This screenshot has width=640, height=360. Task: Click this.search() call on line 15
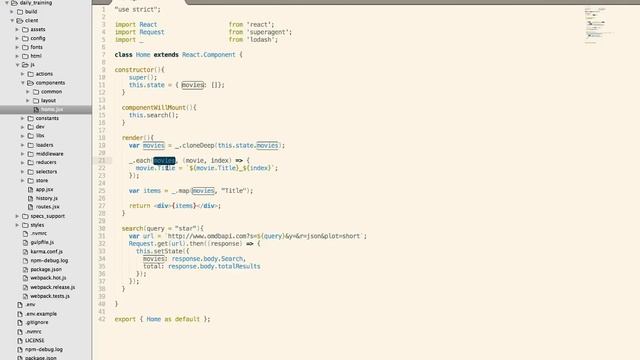153,115
